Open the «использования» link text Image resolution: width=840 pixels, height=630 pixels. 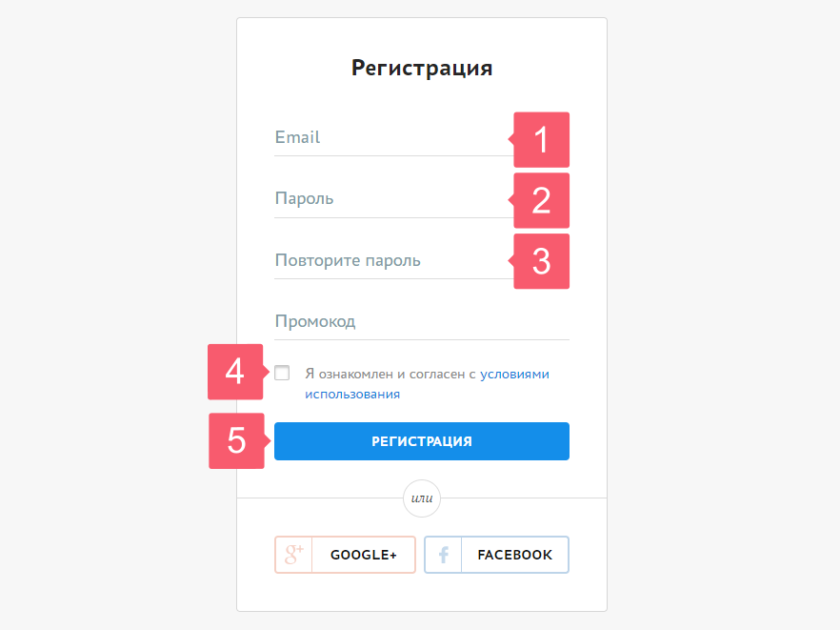(352, 394)
